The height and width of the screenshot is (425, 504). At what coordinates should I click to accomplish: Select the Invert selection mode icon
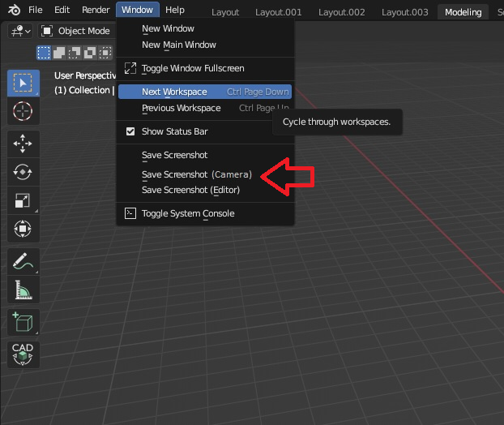click(x=90, y=53)
